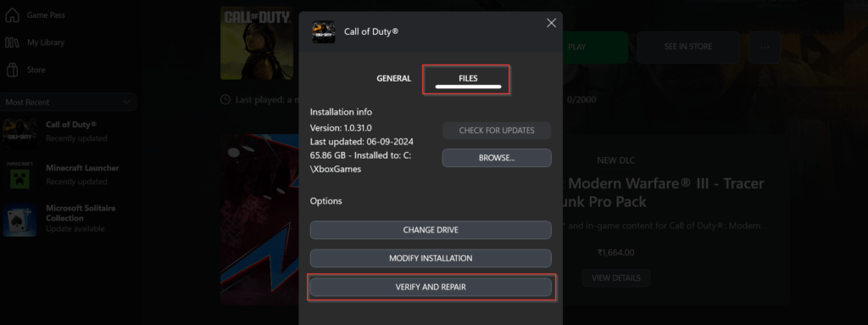
Task: Open My Library icon in sidebar
Action: point(12,42)
